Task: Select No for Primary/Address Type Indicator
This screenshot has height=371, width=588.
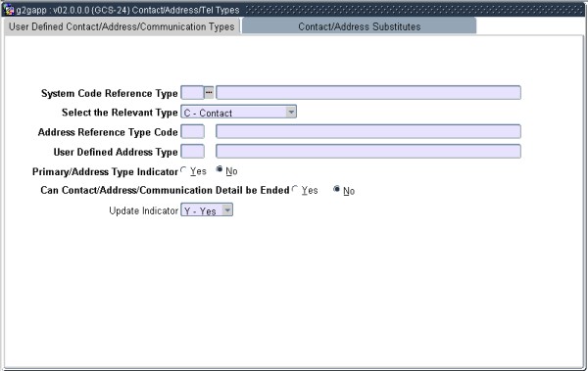Action: tap(220, 169)
